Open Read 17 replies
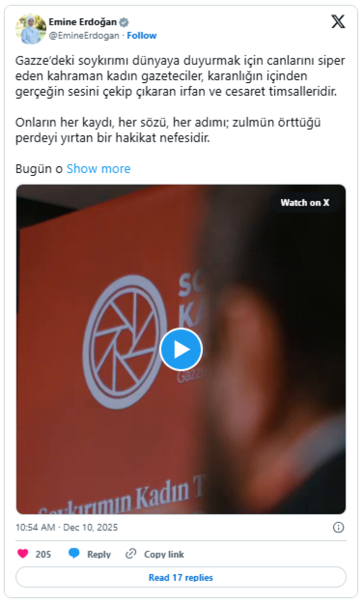 point(181,577)
